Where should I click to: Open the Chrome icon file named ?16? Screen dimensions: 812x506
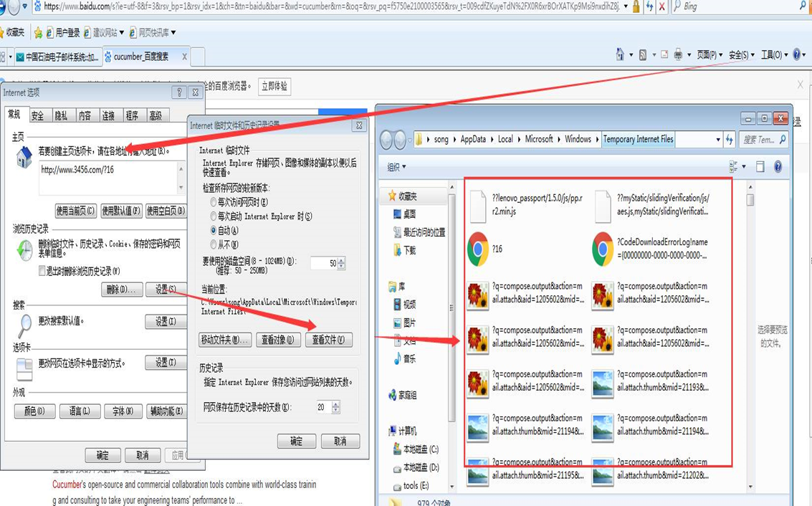[478, 249]
